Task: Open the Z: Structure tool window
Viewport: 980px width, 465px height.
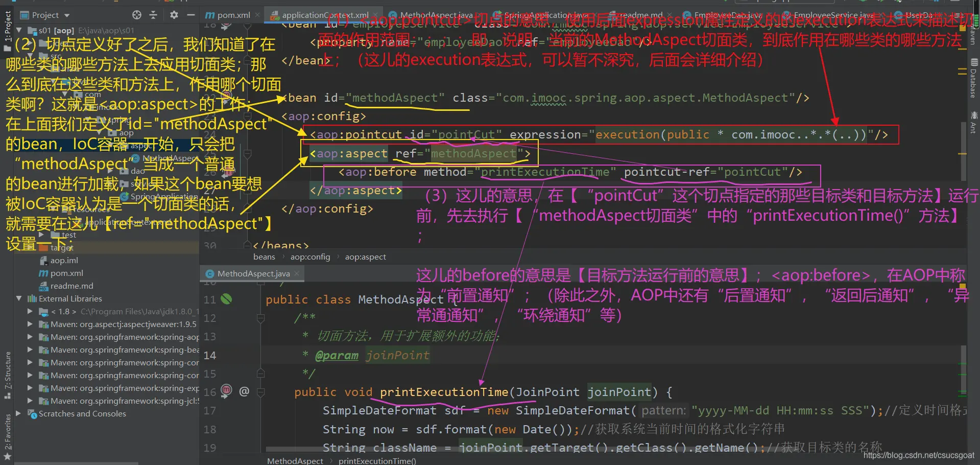Action: (7, 375)
